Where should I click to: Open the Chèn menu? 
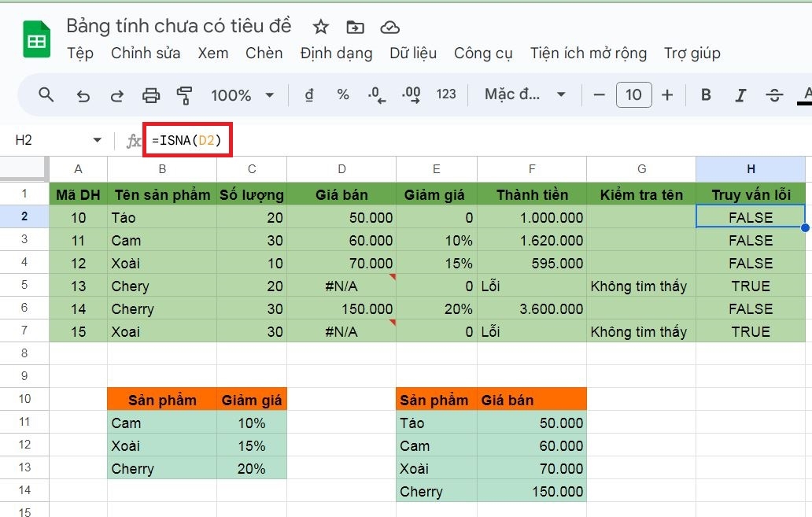(x=264, y=54)
